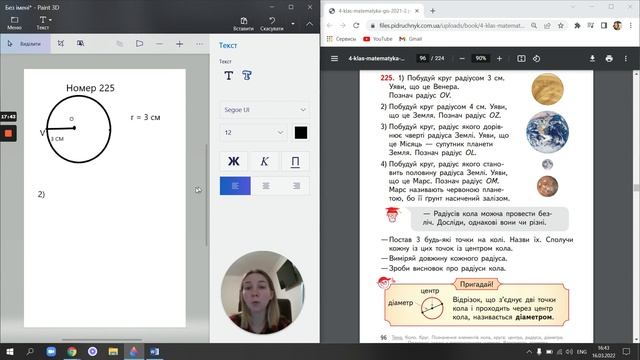
Task: Toggle the PDF sidebar hamburger menu
Action: pos(334,58)
